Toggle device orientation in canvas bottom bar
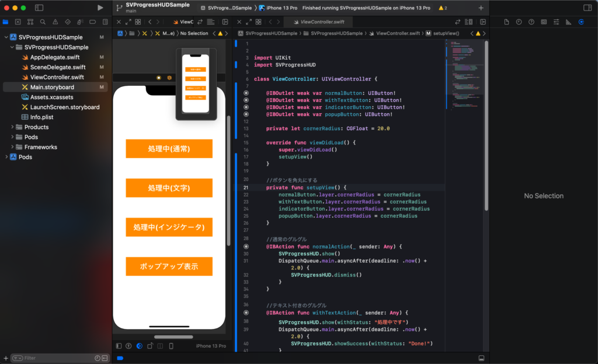This screenshot has width=598, height=364. pyautogui.click(x=151, y=346)
